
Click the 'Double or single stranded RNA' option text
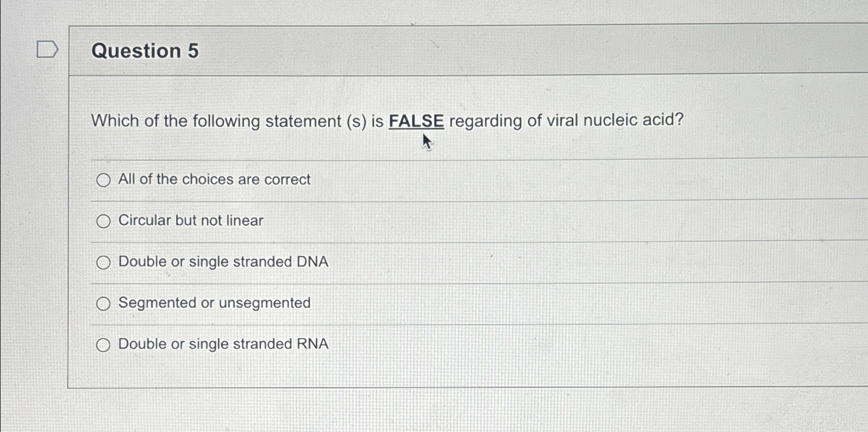[223, 344]
